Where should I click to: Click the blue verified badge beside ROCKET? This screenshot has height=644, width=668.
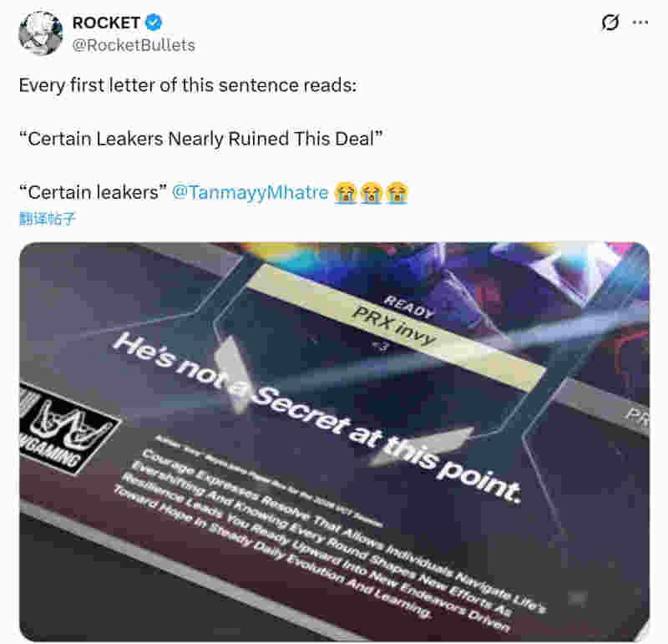pyautogui.click(x=154, y=23)
